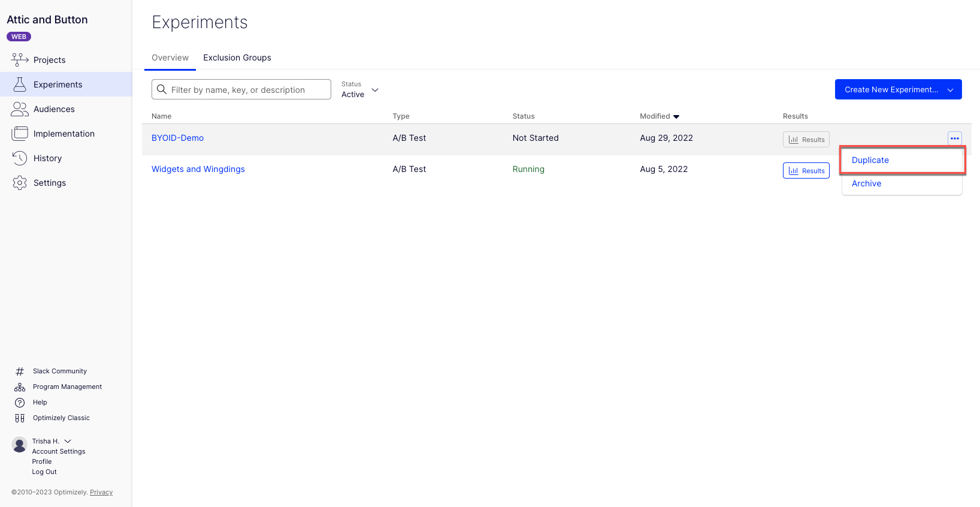Open the Program Management link
The width and height of the screenshot is (980, 507).
click(x=67, y=387)
